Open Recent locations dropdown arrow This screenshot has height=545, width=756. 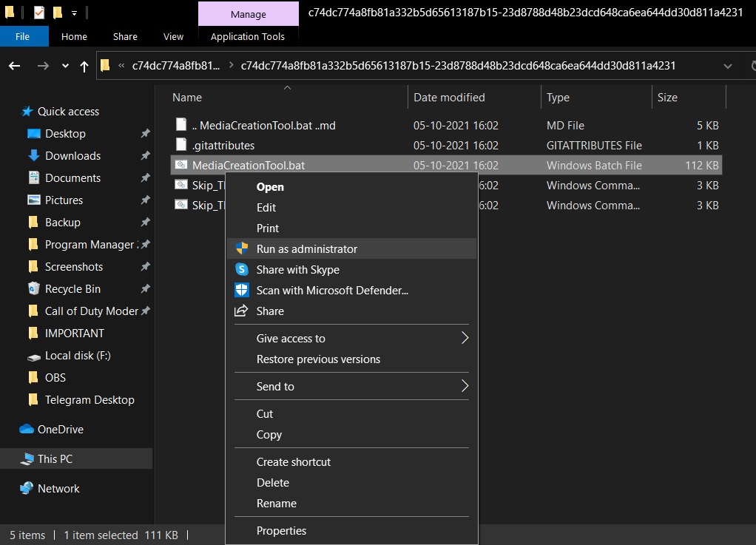pos(65,66)
